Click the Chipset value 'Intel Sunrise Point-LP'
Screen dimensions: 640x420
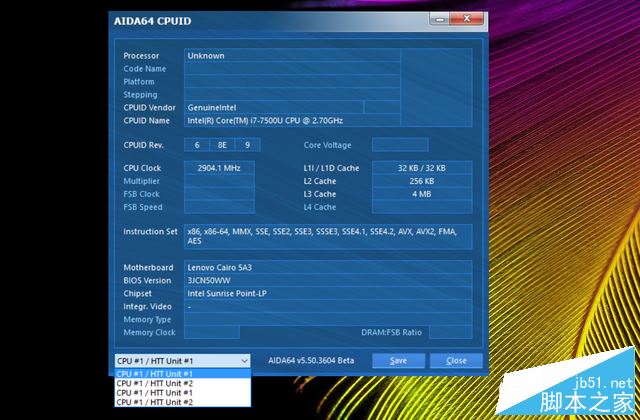point(227,293)
